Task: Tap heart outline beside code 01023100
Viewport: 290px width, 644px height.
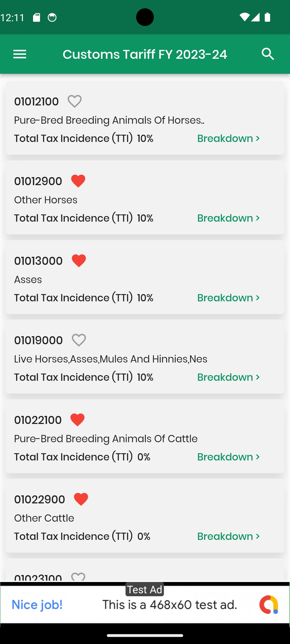Action: tap(78, 576)
